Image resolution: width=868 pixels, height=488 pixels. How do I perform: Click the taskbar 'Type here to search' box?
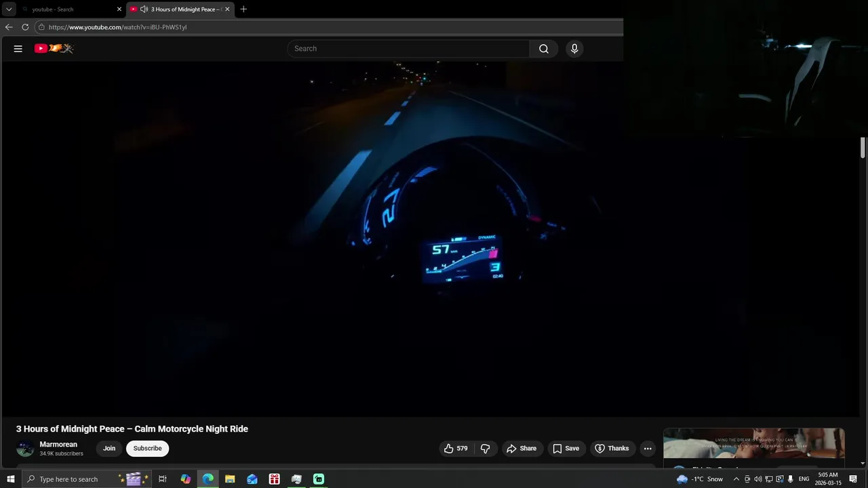coord(87,479)
